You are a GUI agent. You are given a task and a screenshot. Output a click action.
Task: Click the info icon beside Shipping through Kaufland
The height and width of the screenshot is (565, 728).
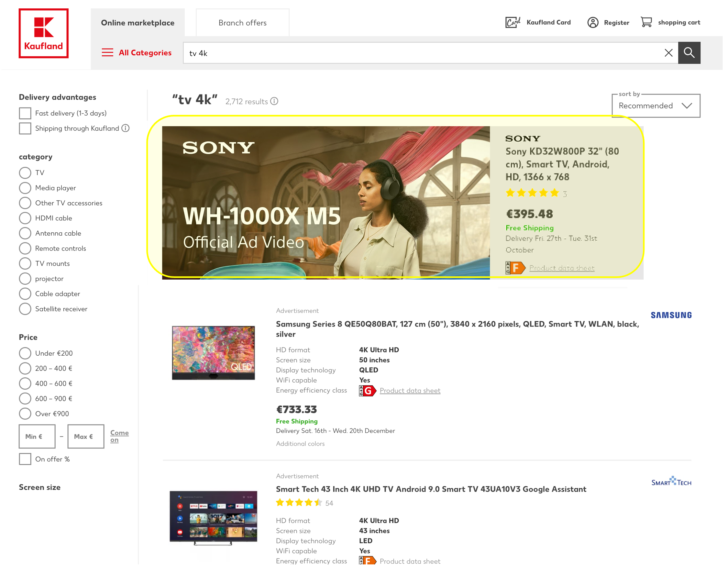125,128
